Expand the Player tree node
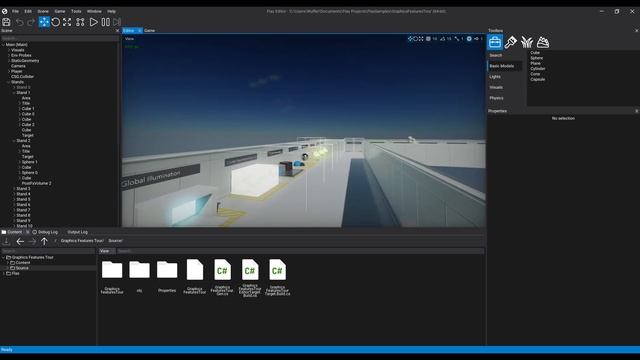 tap(9, 71)
